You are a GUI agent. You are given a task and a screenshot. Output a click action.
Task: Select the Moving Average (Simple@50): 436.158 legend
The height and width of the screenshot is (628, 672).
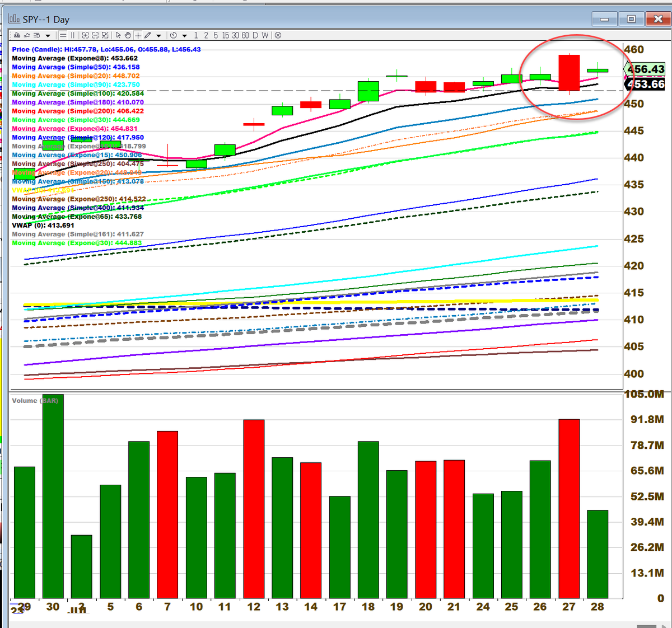(x=76, y=67)
